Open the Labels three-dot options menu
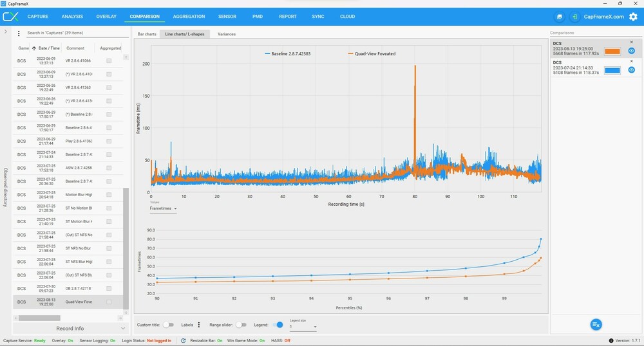 [199, 325]
